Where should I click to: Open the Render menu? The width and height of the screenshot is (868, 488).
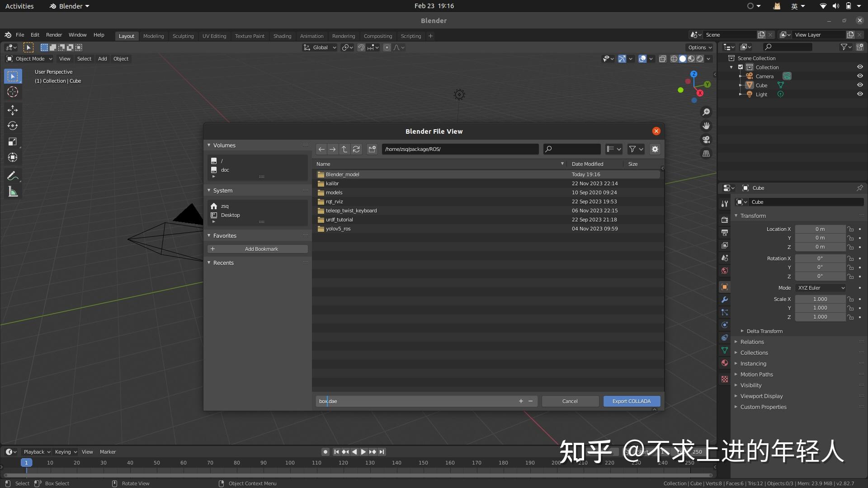54,35
